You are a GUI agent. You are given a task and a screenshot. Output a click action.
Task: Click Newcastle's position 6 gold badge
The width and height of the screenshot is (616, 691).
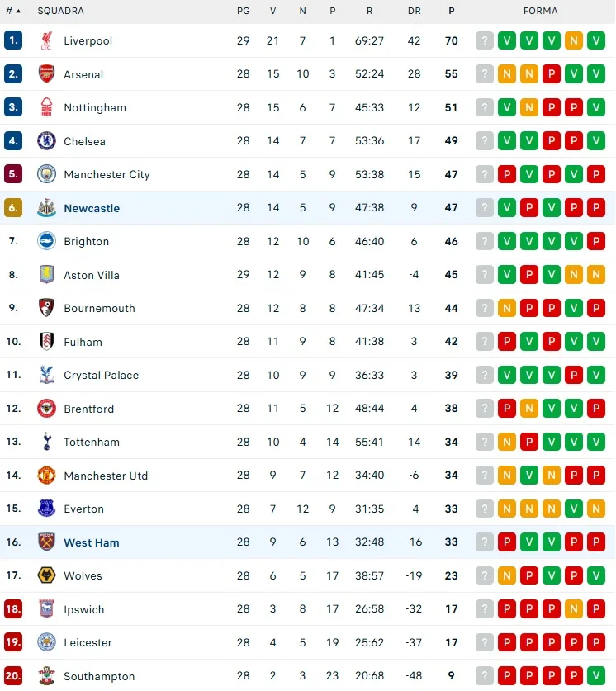pyautogui.click(x=13, y=208)
